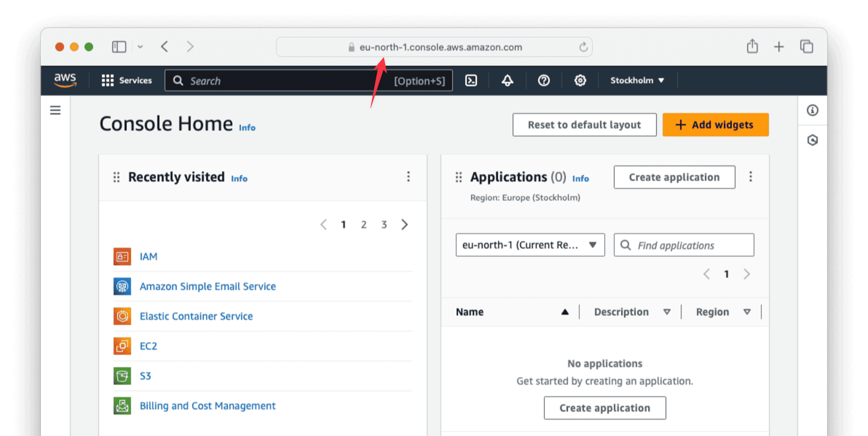Open Applications widget options menu
The image size is (868, 436).
coord(751,177)
